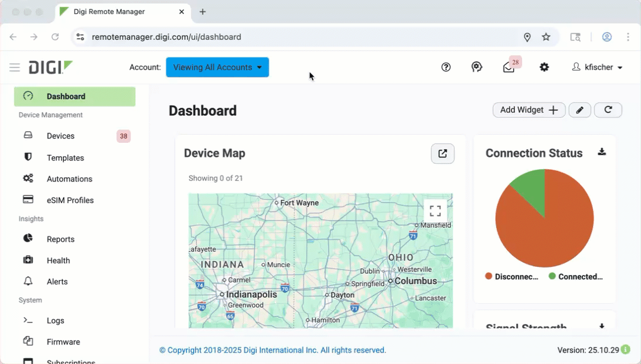641x364 pixels.
Task: Open Devices in the sidebar
Action: (60, 136)
